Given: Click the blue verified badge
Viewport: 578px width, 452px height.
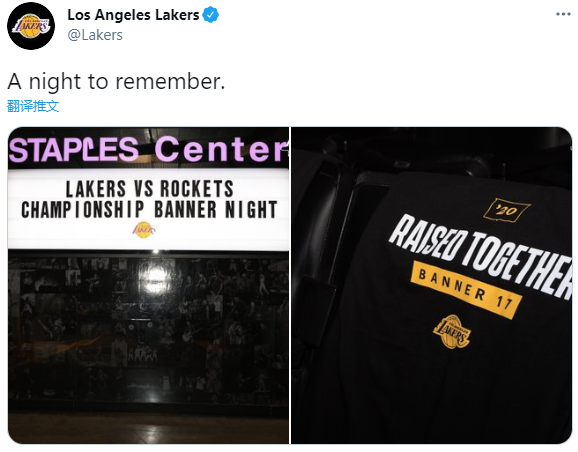Looking at the screenshot, I should coord(210,15).
